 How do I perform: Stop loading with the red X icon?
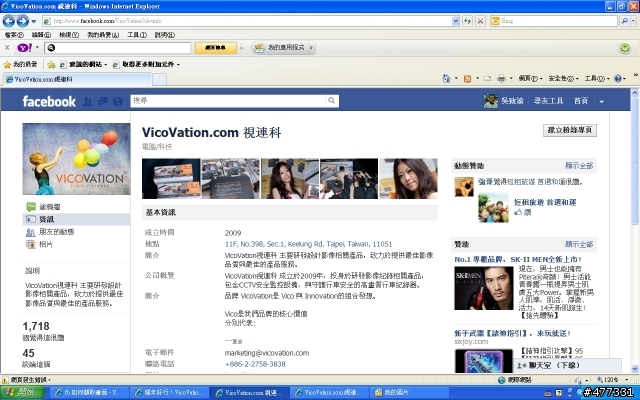(480, 21)
